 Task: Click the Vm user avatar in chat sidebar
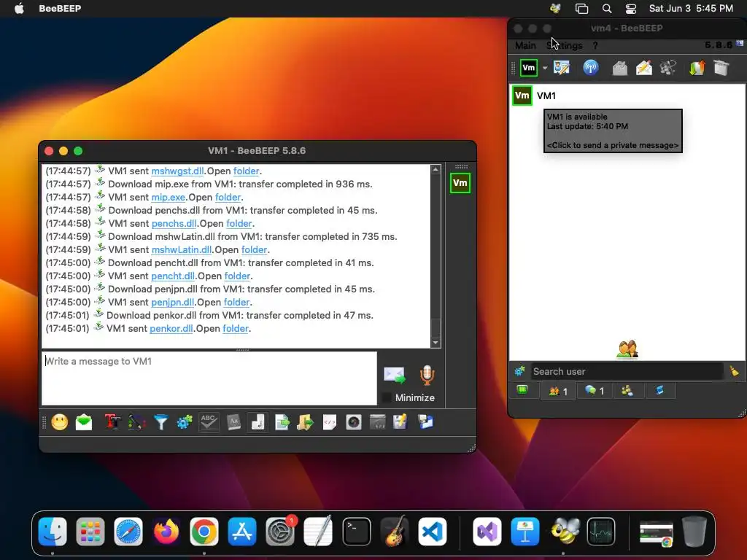460,183
